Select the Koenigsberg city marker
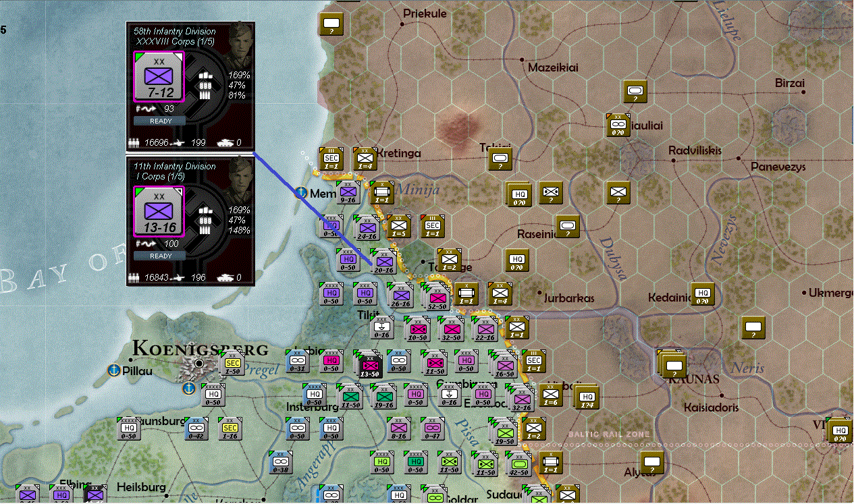Screen dimensions: 854x504 pyautogui.click(x=199, y=364)
